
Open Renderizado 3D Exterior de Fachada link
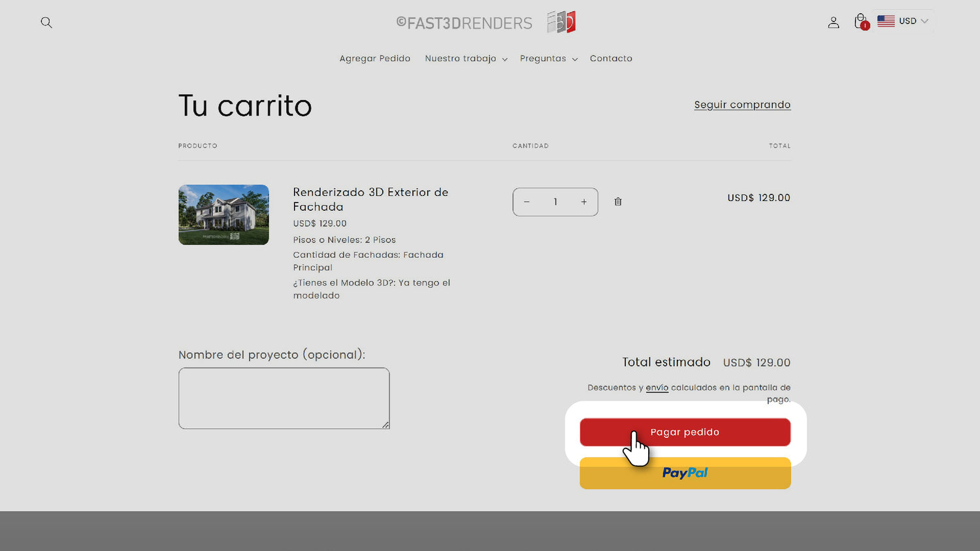(370, 199)
